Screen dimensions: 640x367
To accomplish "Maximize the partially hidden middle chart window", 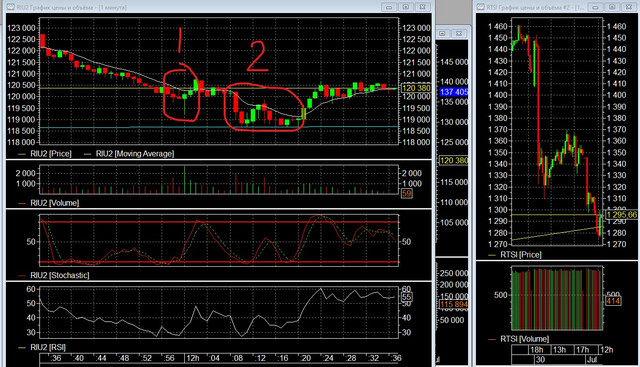I will [442, 33].
